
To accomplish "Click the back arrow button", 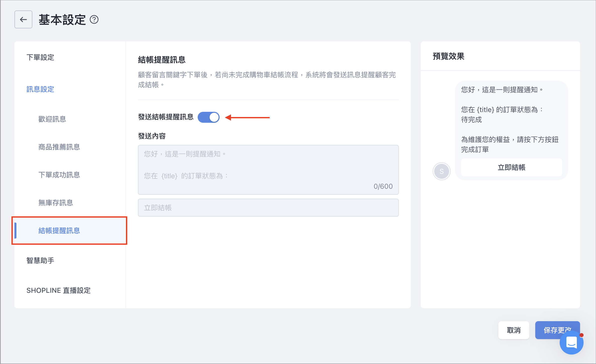I will 23,19.
